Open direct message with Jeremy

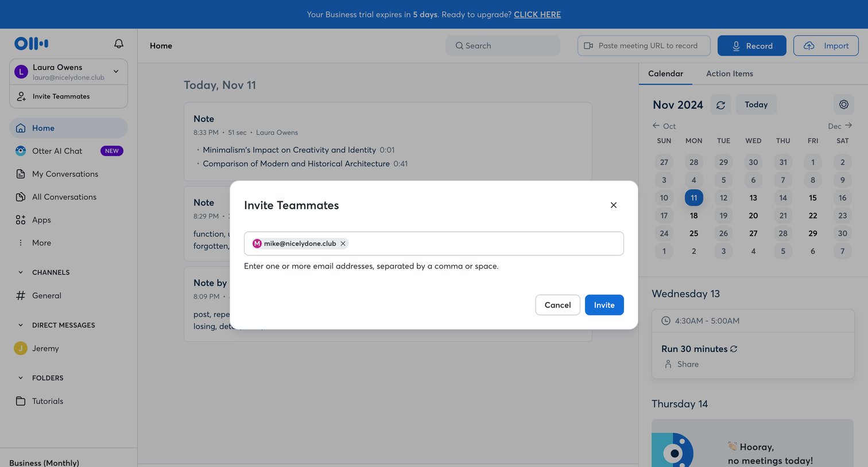[x=68, y=348]
